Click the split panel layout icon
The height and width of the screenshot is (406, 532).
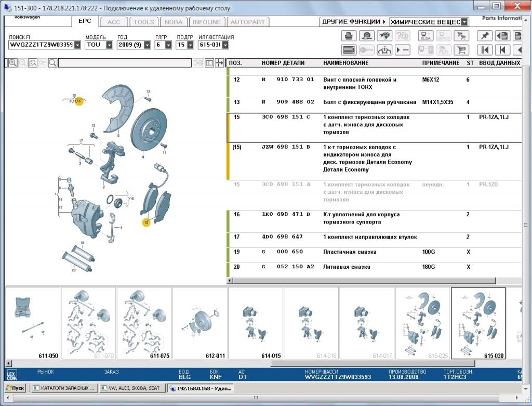tap(209, 63)
